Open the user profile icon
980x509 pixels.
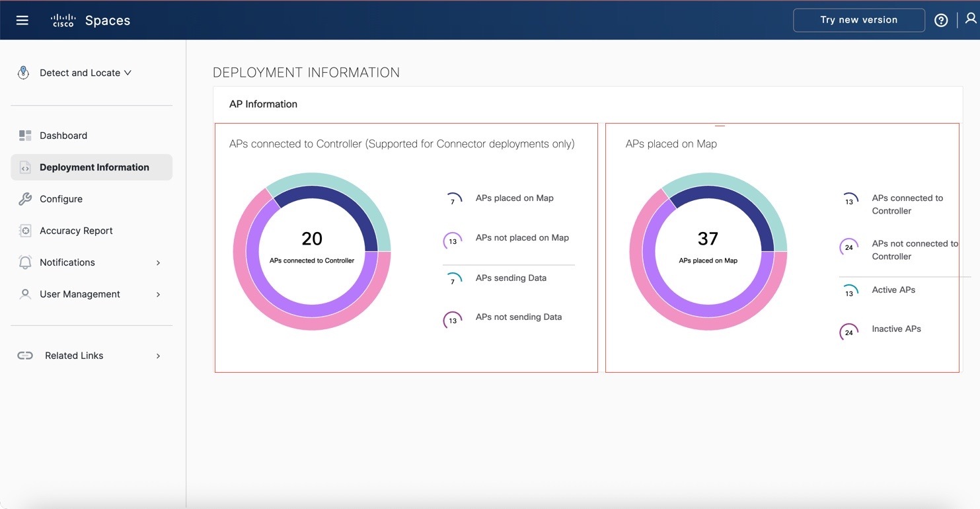pyautogui.click(x=969, y=20)
